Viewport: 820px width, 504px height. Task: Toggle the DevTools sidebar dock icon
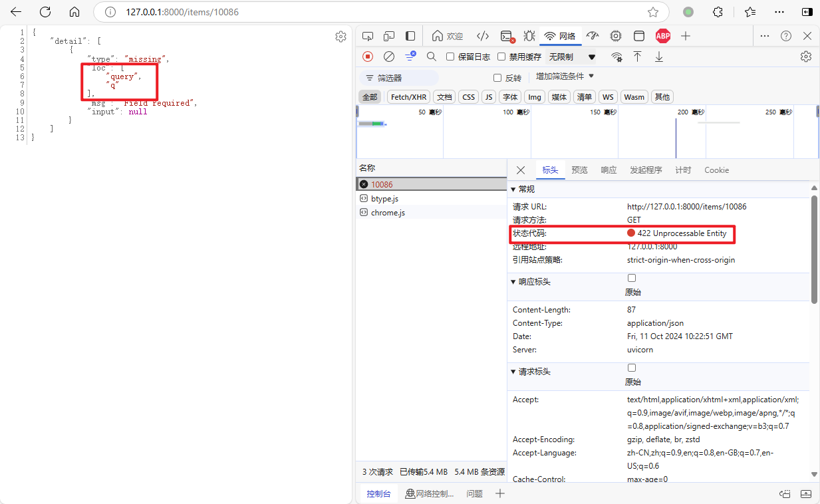click(x=410, y=36)
